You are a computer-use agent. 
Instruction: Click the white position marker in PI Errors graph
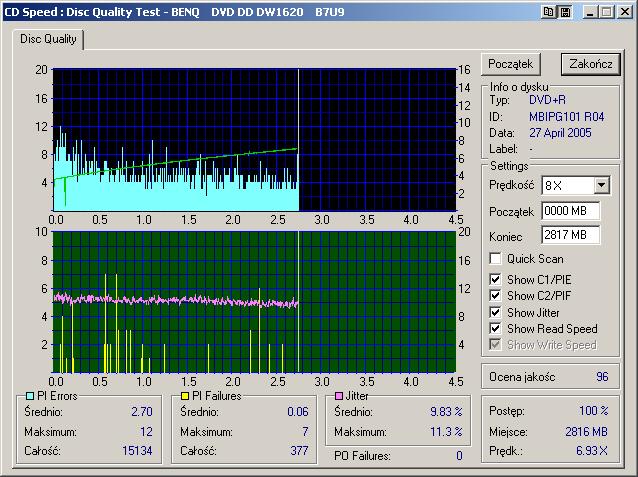(299, 140)
